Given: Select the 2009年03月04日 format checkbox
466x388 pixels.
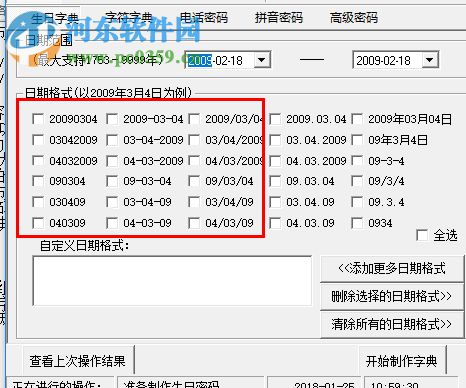Looking at the screenshot, I should pos(357,119).
